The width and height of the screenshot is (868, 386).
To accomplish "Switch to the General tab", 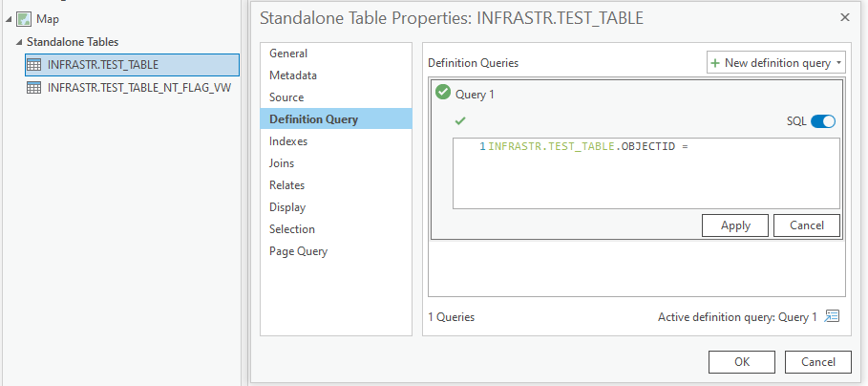I will 288,54.
